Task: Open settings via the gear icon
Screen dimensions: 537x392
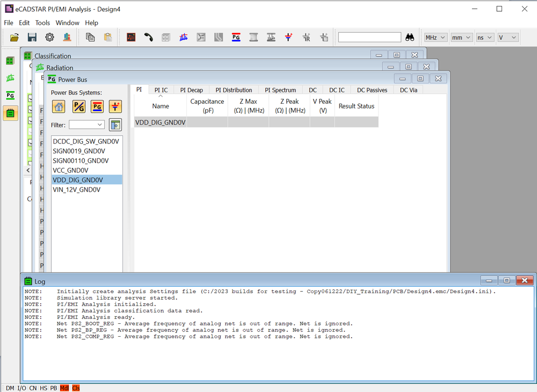Action: tap(49, 37)
